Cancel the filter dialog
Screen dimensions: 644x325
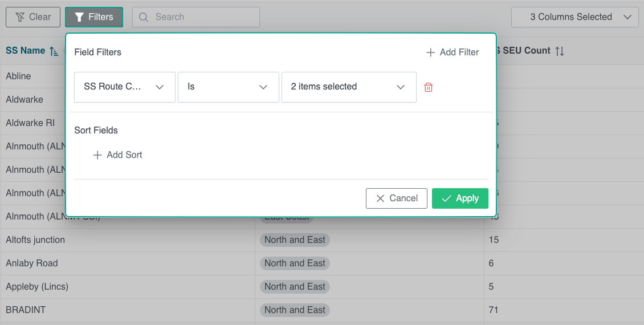[x=396, y=198]
